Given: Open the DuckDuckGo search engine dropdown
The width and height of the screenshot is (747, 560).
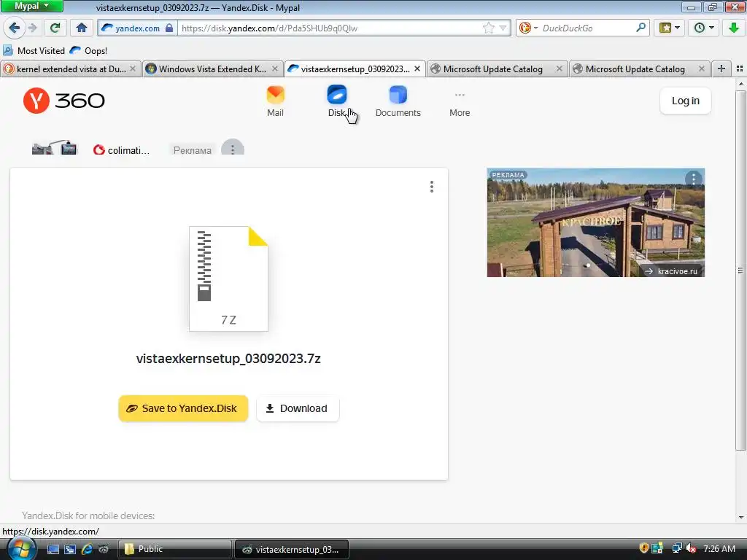Looking at the screenshot, I should coord(528,28).
